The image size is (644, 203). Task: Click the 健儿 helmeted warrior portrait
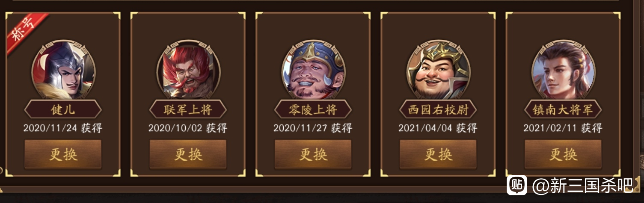coord(63,70)
